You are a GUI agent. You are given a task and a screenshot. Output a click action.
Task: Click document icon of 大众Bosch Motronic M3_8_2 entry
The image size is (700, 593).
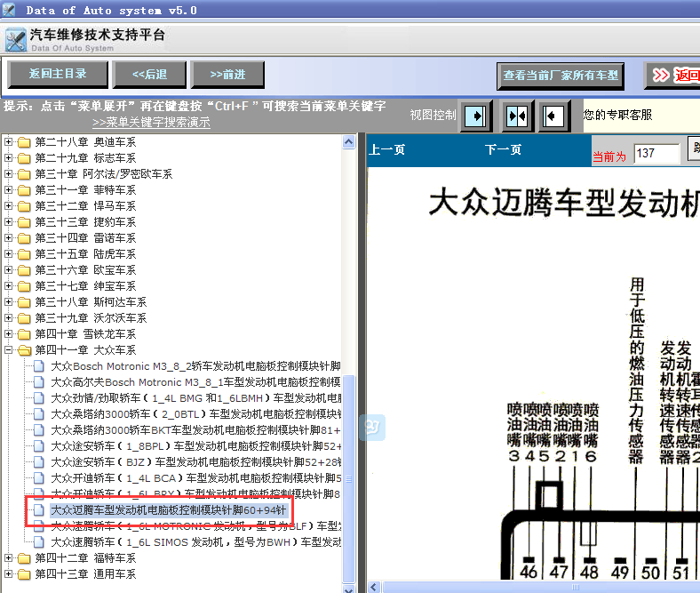point(39,366)
